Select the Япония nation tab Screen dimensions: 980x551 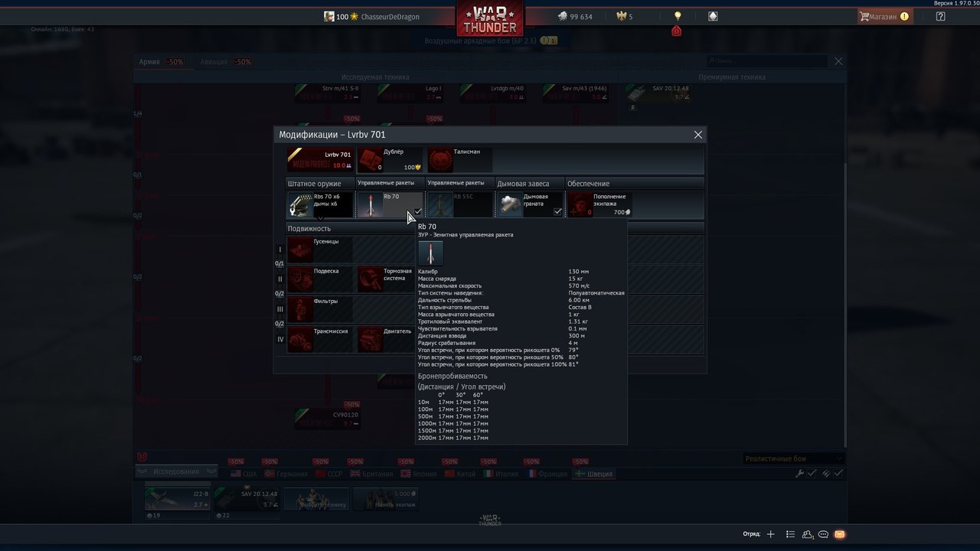[418, 474]
